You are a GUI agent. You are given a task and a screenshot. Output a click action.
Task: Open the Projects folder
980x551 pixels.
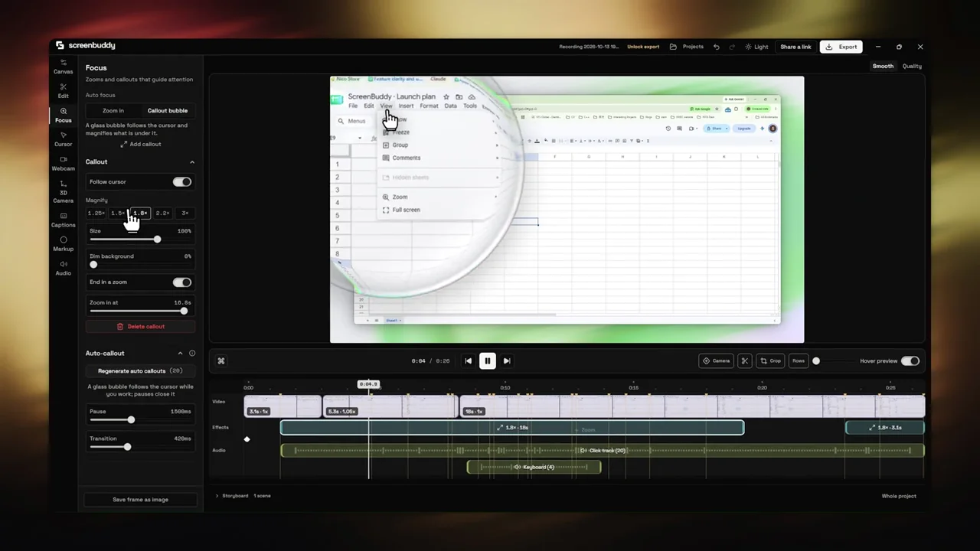(687, 47)
